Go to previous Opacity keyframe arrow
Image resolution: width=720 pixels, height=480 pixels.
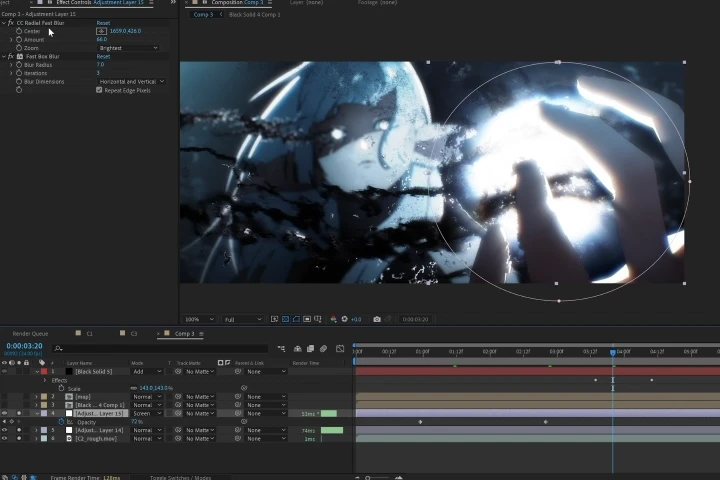click(5, 422)
